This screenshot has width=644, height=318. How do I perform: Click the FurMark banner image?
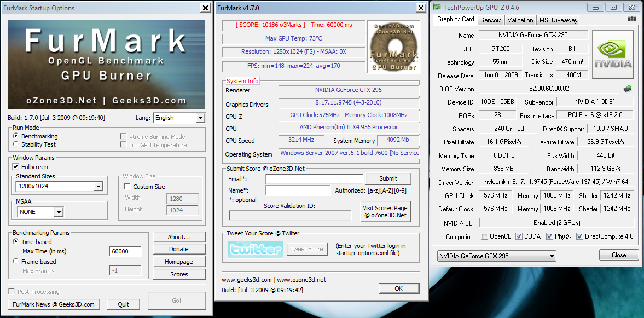coord(107,65)
